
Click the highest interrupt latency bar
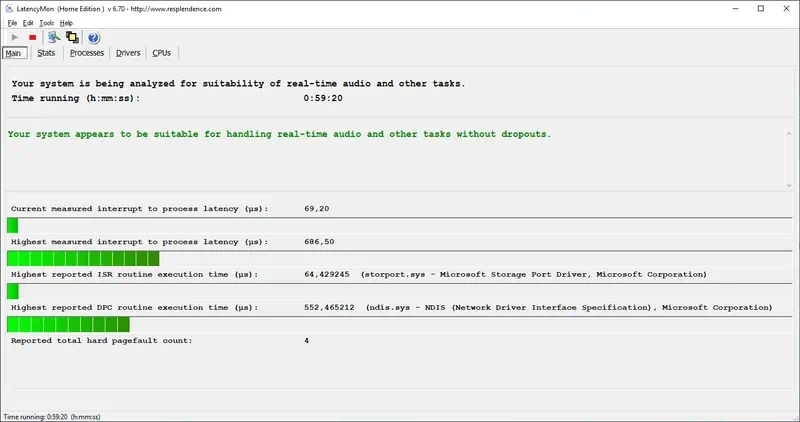399,258
